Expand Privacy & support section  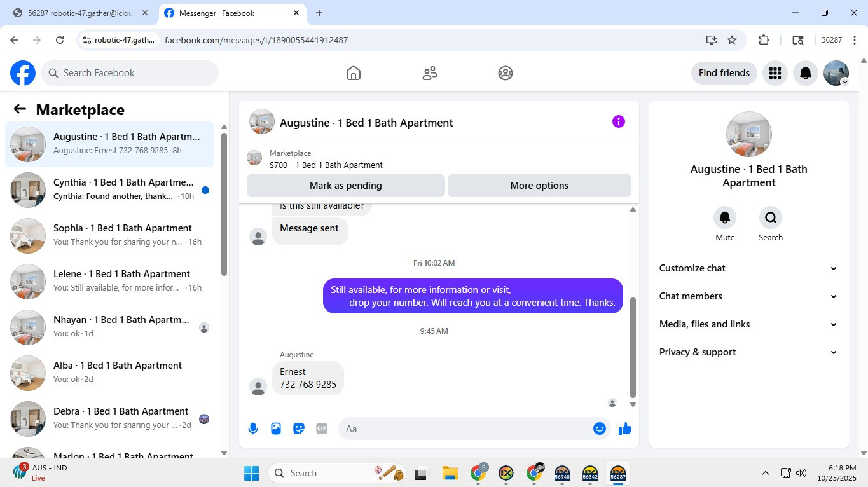748,352
